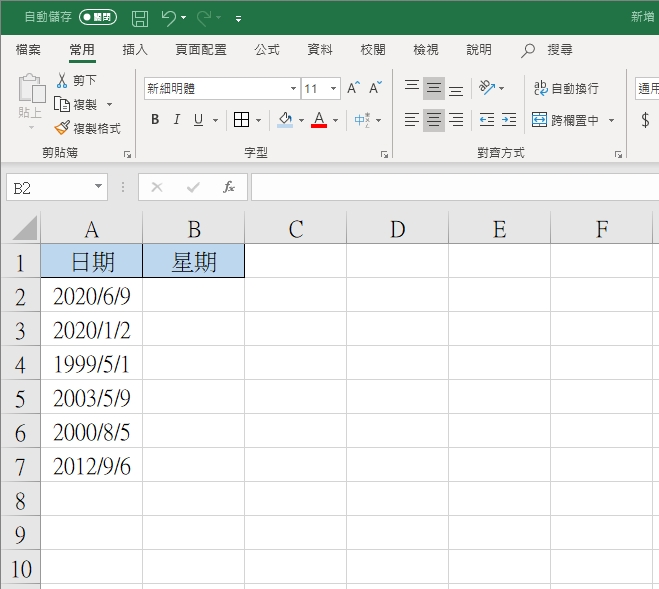This screenshot has width=659, height=589.
Task: Toggle Bold formatting
Action: coord(155,120)
